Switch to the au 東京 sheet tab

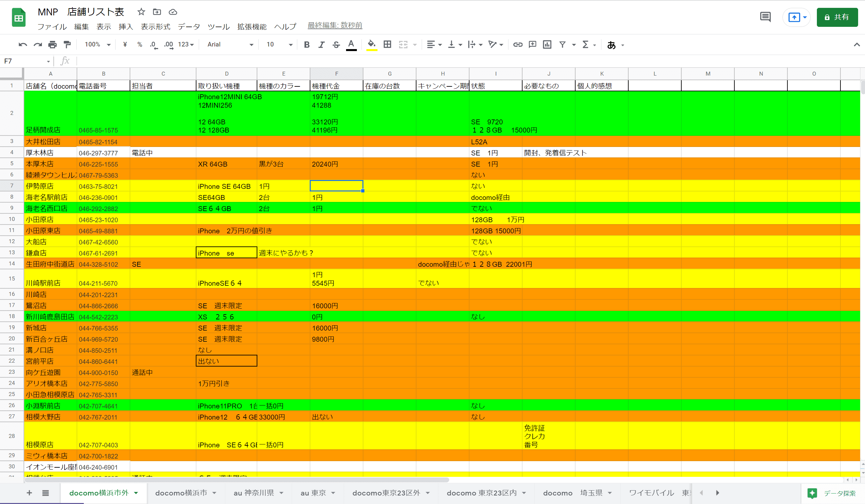click(x=313, y=493)
